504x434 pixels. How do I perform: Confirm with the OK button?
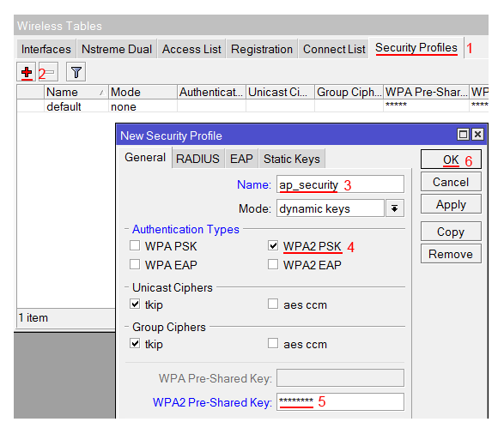click(451, 160)
